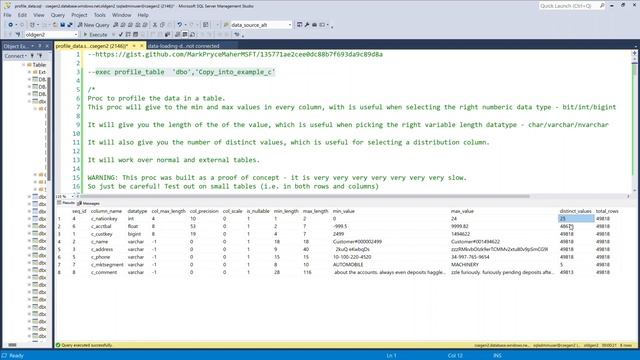The height and width of the screenshot is (360, 640).
Task: Click the c_comment cell
Action: [x=104, y=272]
